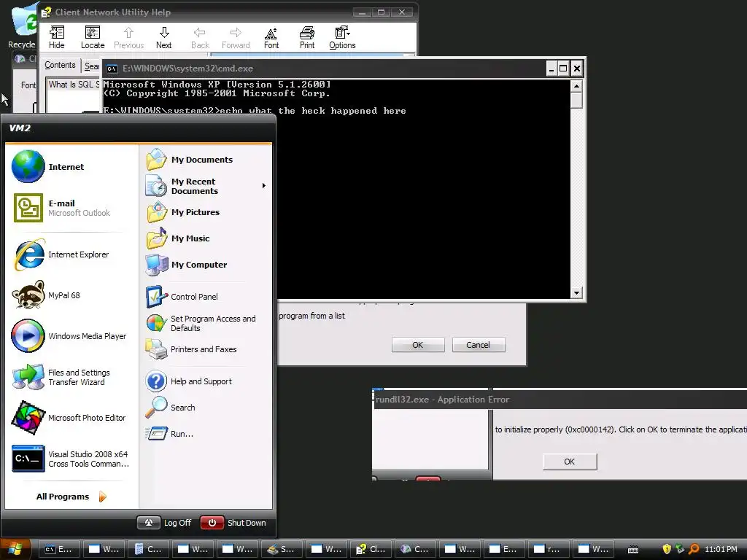Open Windows Media Player
The width and height of the screenshot is (747, 560).
click(x=71, y=336)
